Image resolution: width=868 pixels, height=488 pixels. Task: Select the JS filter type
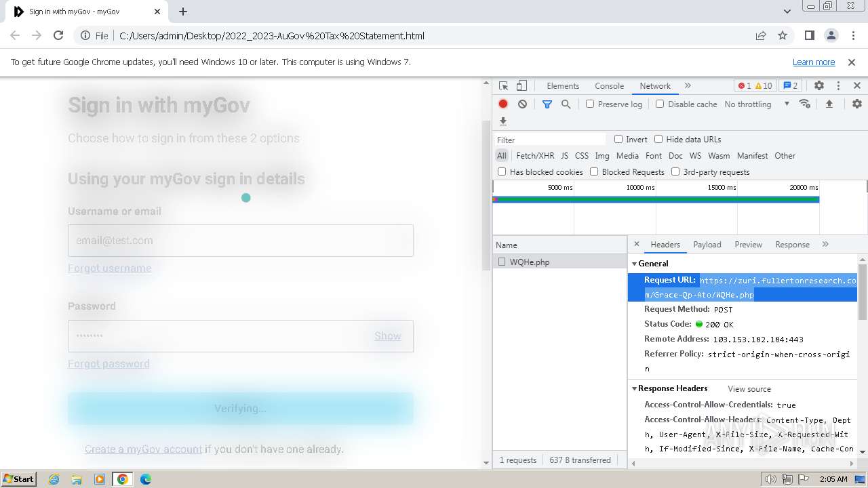(564, 155)
